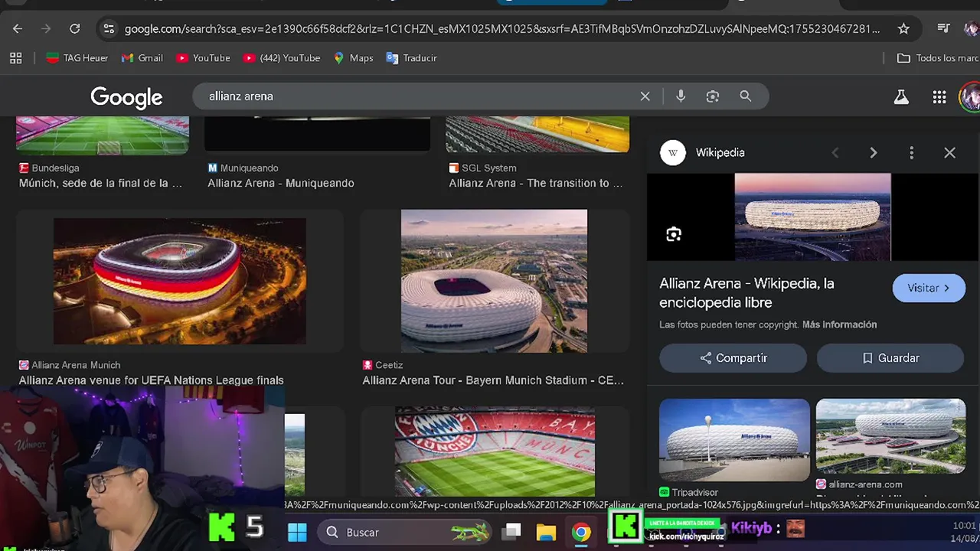The height and width of the screenshot is (551, 980).
Task: Open the Bayern Munich pitch interior image
Action: pyautogui.click(x=495, y=452)
